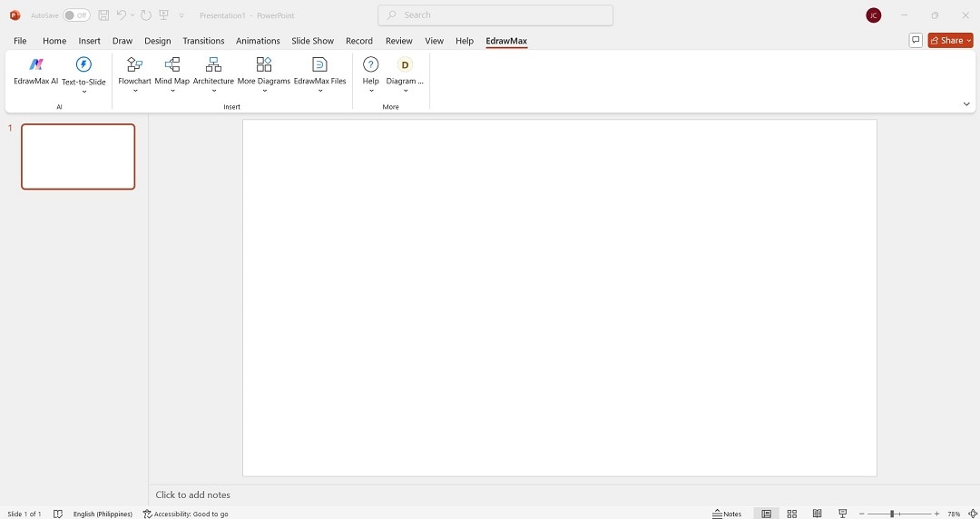Click the PowerPoint app logo

15,15
